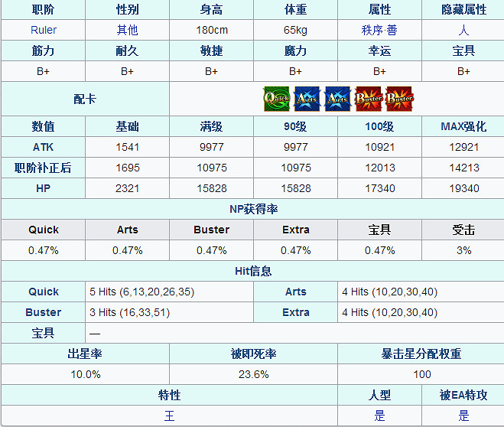Click the Hit信息 section header
The image size is (504, 427).
click(x=252, y=271)
